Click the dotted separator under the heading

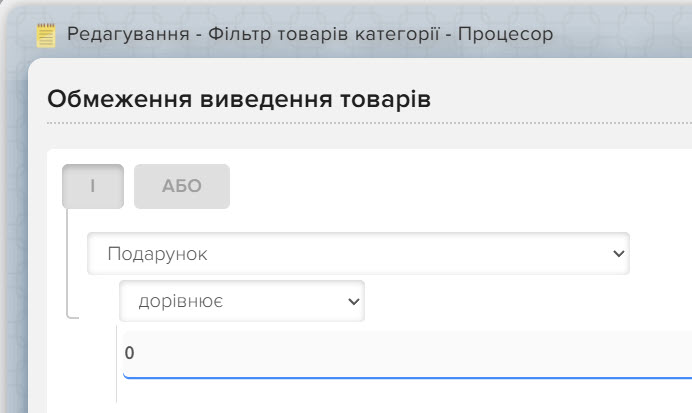click(369, 123)
